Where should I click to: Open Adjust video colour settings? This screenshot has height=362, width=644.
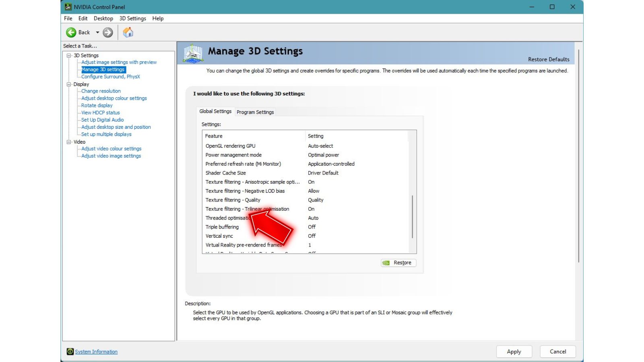click(111, 149)
